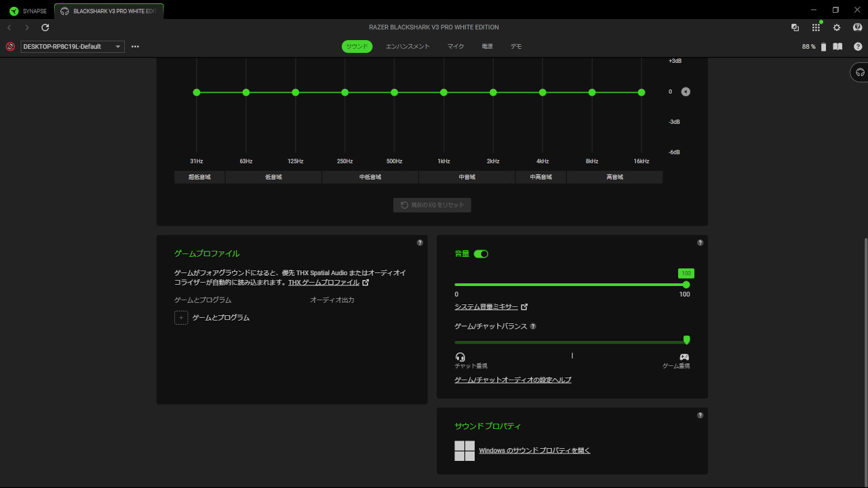Switch to the マイク tab
The height and width of the screenshot is (488, 868).
click(456, 47)
